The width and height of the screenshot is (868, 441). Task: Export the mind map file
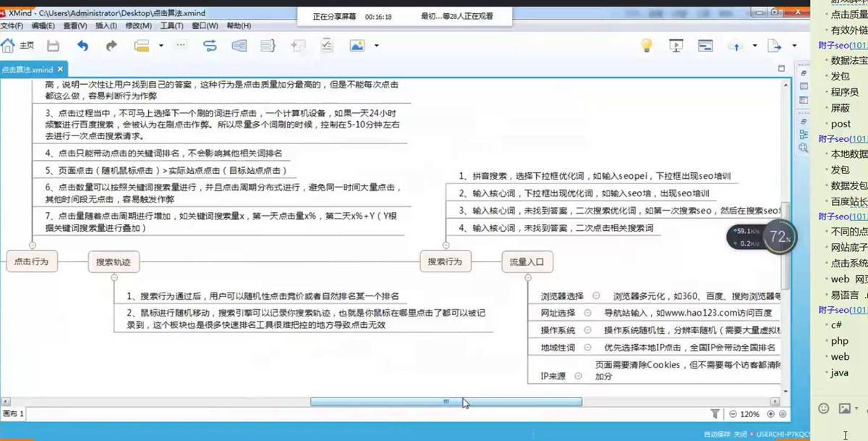coord(775,46)
